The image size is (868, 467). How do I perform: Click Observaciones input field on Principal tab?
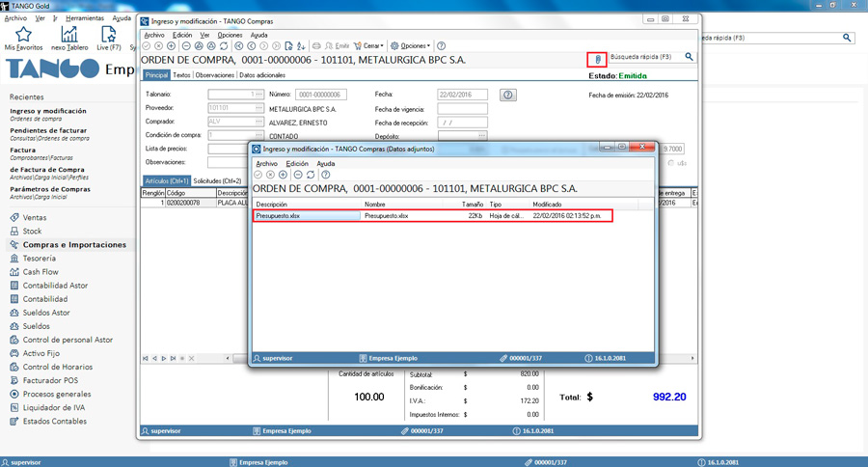pyautogui.click(x=228, y=162)
